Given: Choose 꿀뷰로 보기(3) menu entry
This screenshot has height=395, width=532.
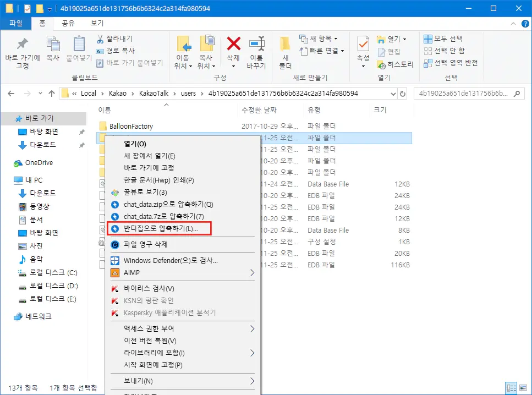Looking at the screenshot, I should (183, 193).
